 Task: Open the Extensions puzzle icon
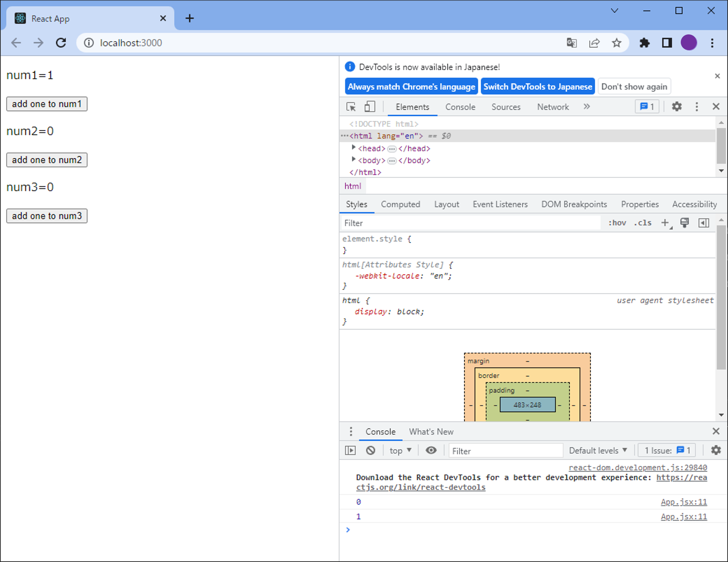coord(644,43)
